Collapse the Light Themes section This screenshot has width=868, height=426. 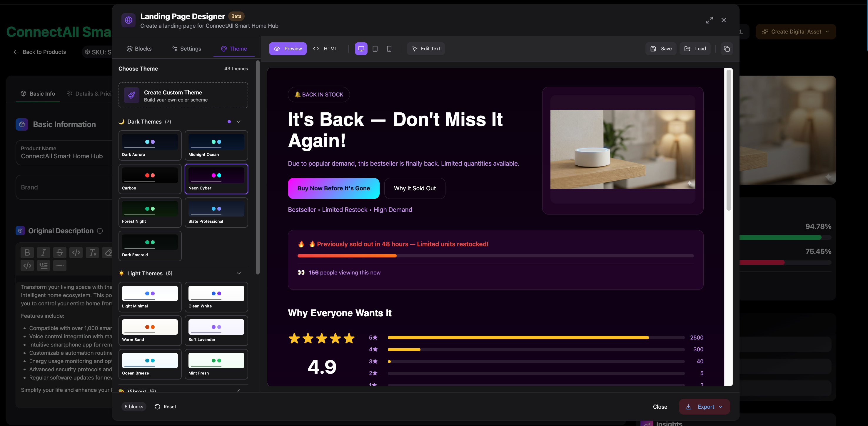[238, 273]
